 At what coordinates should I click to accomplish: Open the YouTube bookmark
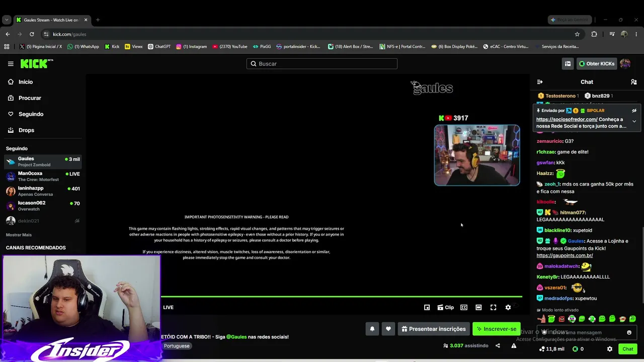point(230,47)
